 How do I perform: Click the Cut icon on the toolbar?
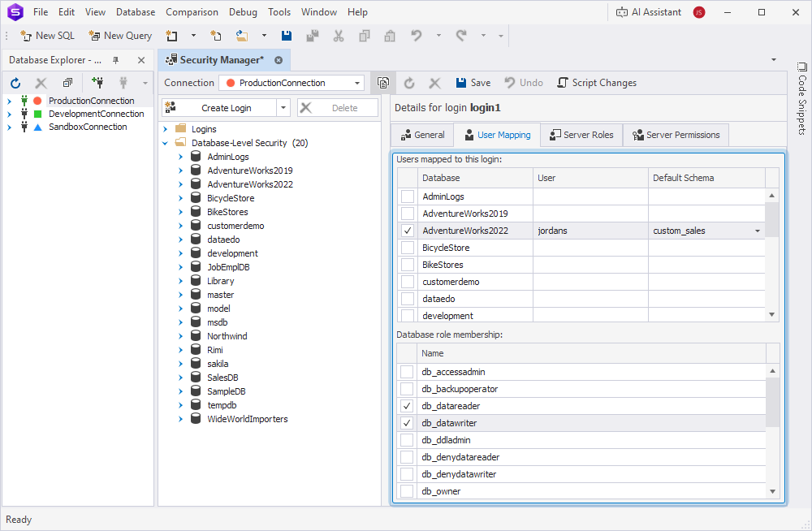point(338,36)
